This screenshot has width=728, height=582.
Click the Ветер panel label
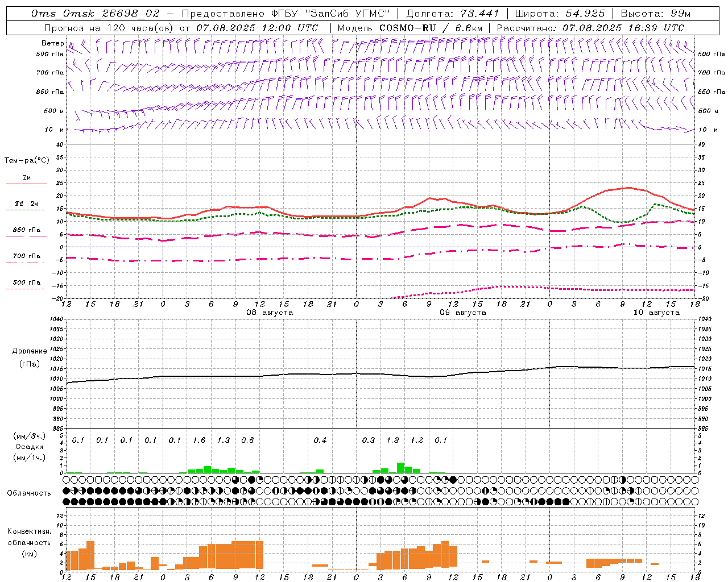point(52,43)
